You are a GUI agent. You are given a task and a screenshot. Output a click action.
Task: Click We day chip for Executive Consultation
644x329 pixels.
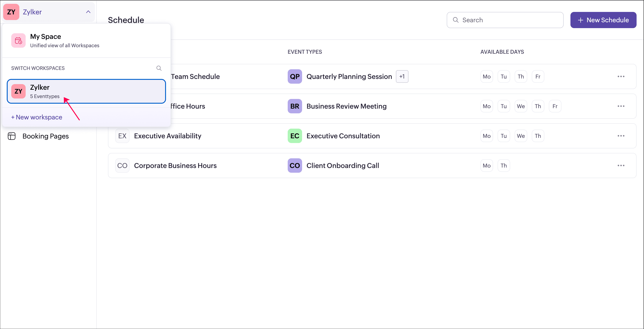(521, 136)
